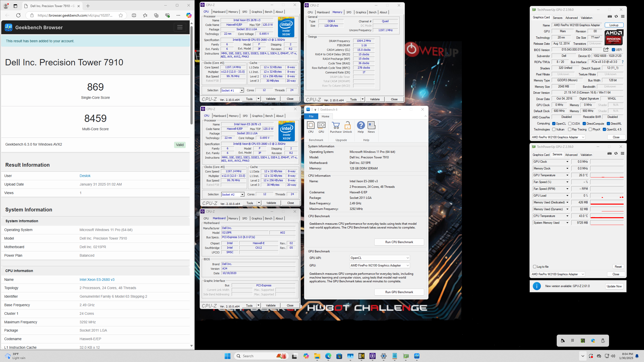This screenshot has height=362, width=644.
Task: Open split screen icon in Edge toolbar
Action: (134, 15)
